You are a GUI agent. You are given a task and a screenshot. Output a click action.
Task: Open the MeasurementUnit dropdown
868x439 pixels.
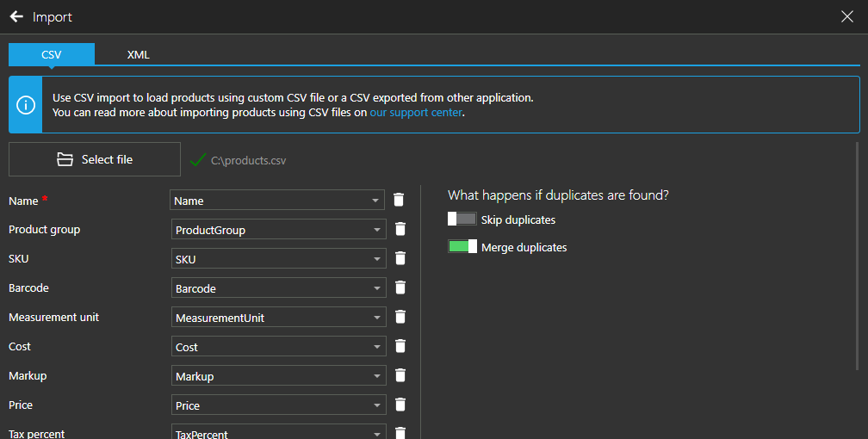click(278, 318)
